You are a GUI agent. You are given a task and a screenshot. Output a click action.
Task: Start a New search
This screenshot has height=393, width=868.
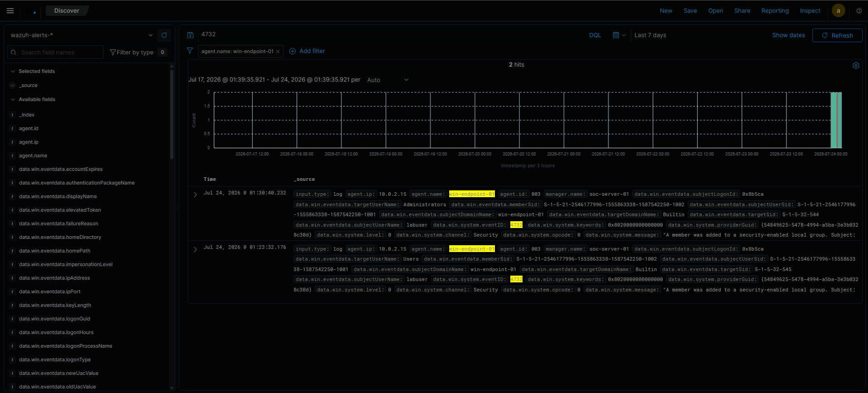coord(666,10)
